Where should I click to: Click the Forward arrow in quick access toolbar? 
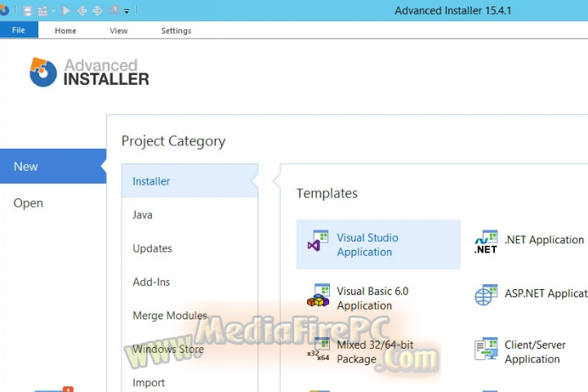(97, 11)
